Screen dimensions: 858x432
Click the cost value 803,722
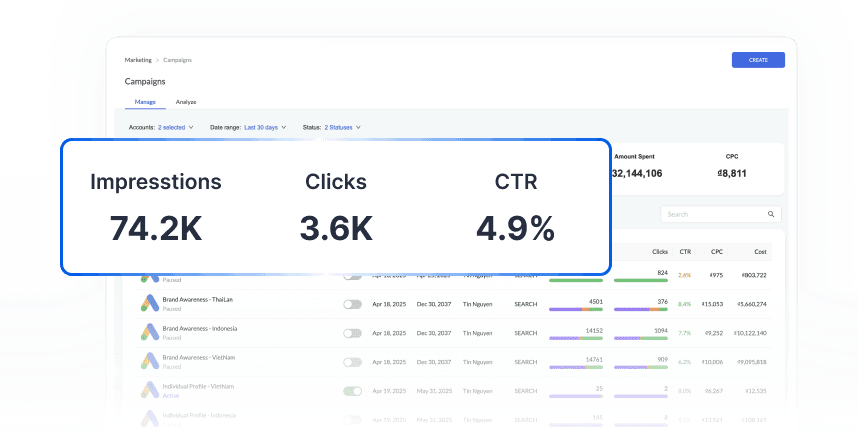[753, 275]
